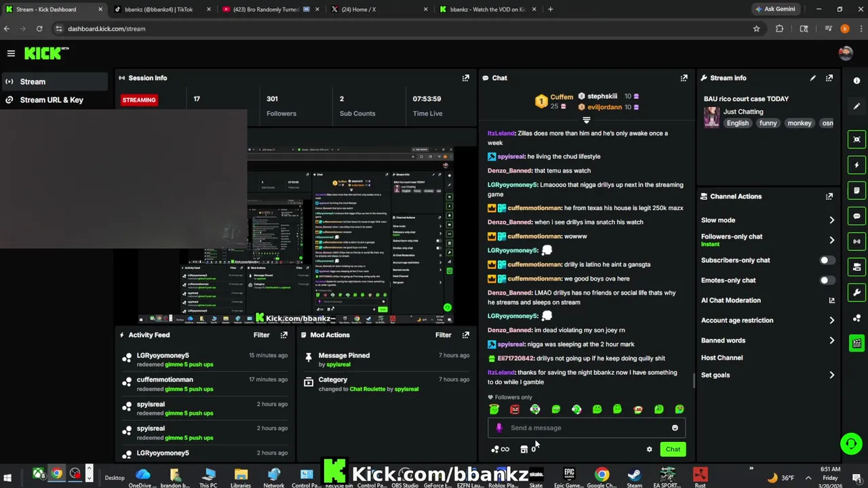
Task: Click the pencil icon in the right sidebar
Action: coord(856,106)
